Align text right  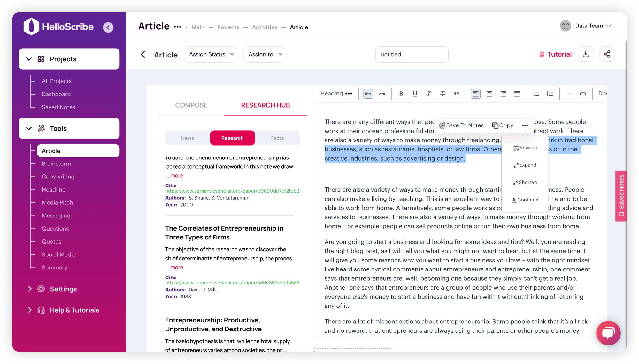(x=503, y=94)
